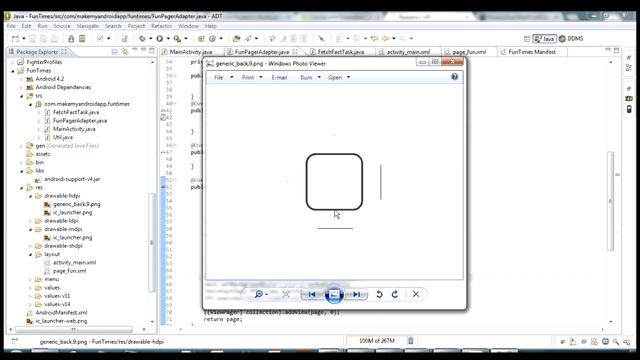The image size is (640, 360).
Task: Expand the FighterProfiles project
Action: click(x=13, y=62)
